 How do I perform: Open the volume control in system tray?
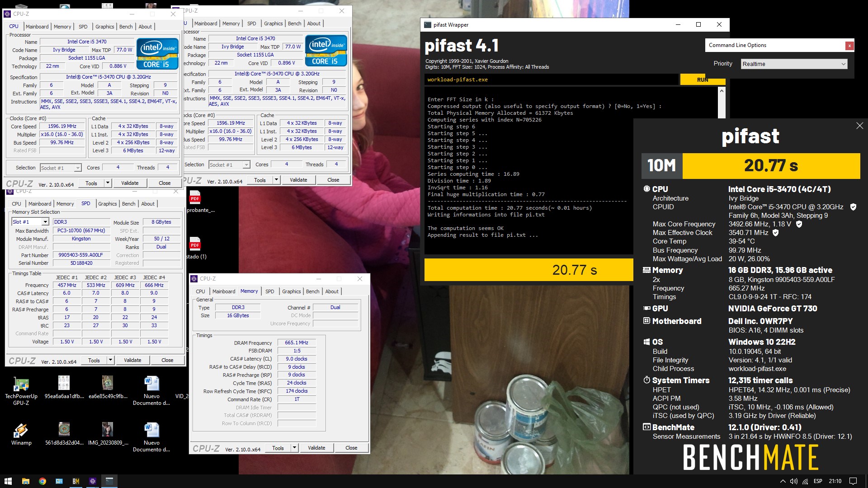[x=793, y=481]
